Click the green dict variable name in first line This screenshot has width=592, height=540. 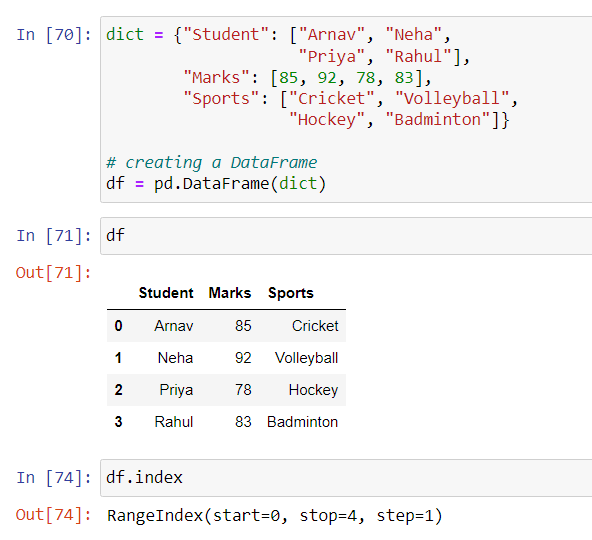coord(125,35)
